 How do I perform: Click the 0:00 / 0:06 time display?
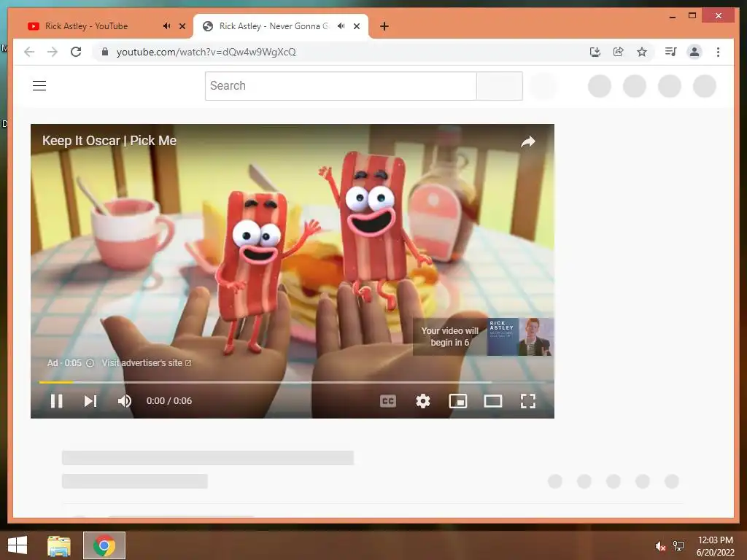click(x=169, y=401)
